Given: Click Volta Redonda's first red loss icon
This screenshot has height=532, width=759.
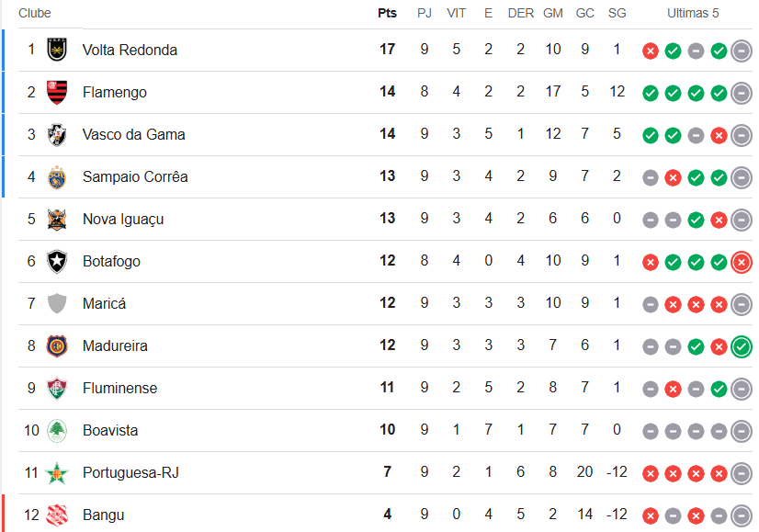Looking at the screenshot, I should pyautogui.click(x=651, y=51).
